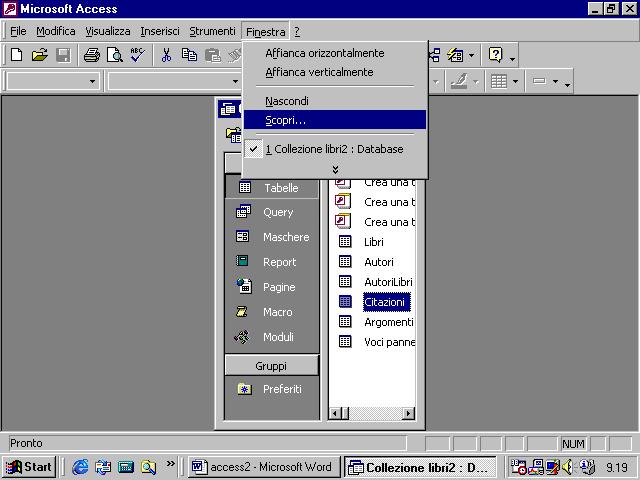The height and width of the screenshot is (480, 640).
Task: Click the Gruppi bar button
Action: [x=271, y=366]
